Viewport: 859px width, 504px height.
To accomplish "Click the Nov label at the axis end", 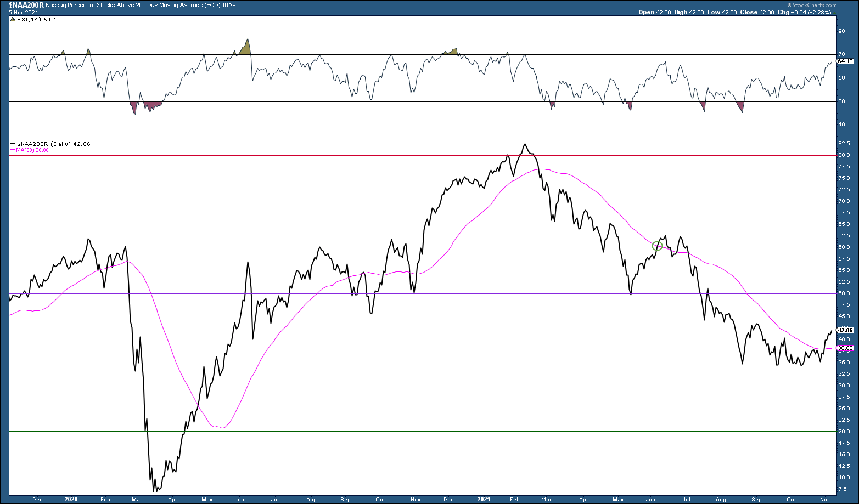I will [x=825, y=500].
